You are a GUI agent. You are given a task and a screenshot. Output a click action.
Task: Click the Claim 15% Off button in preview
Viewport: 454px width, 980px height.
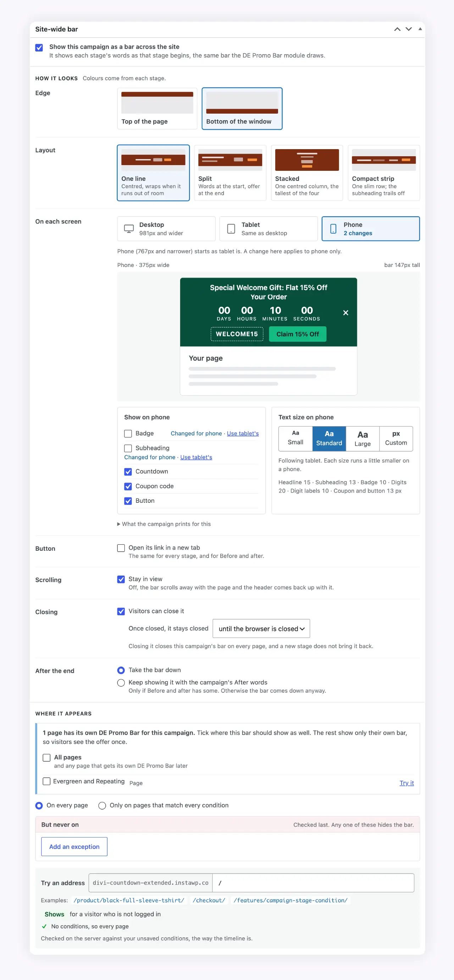point(298,334)
